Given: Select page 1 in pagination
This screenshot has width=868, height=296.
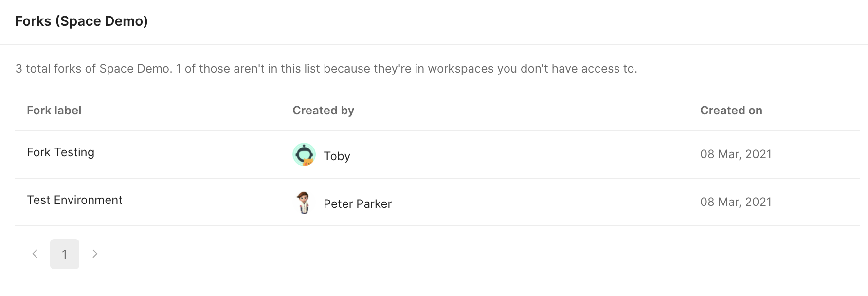Looking at the screenshot, I should [x=65, y=254].
